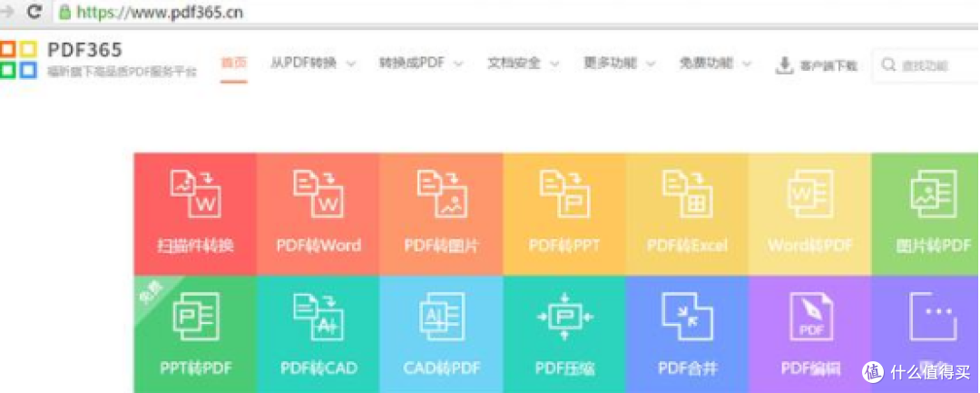
Task: Click the PDF编辑 label text
Action: 810,368
